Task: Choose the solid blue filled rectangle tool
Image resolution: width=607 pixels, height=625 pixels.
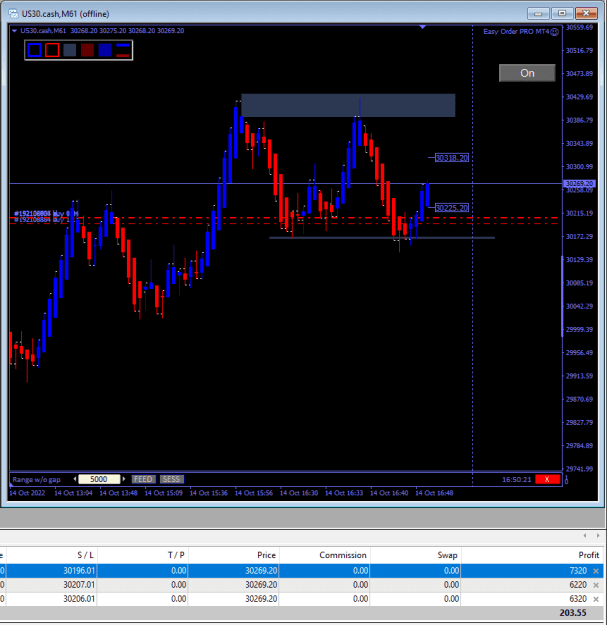Action: click(x=105, y=50)
